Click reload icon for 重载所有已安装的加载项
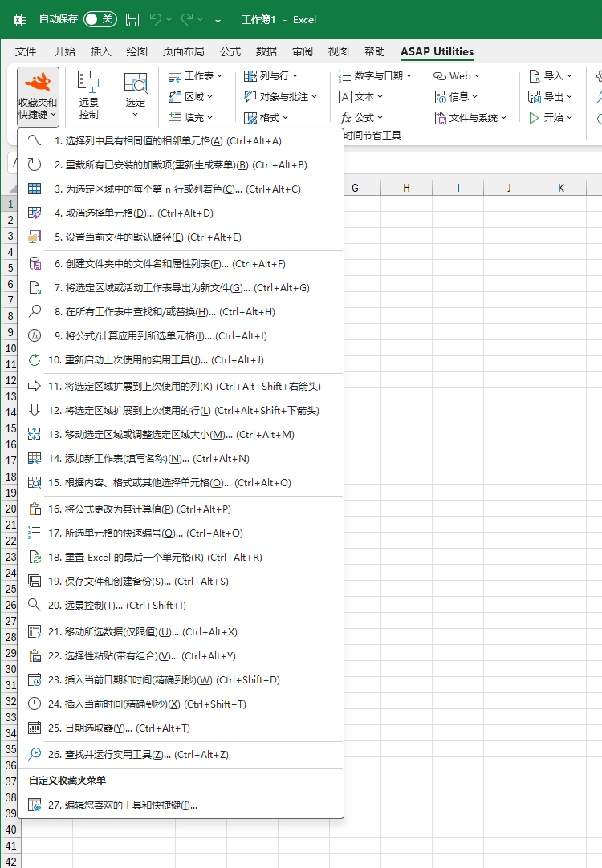This screenshot has height=868, width=602. point(35,164)
